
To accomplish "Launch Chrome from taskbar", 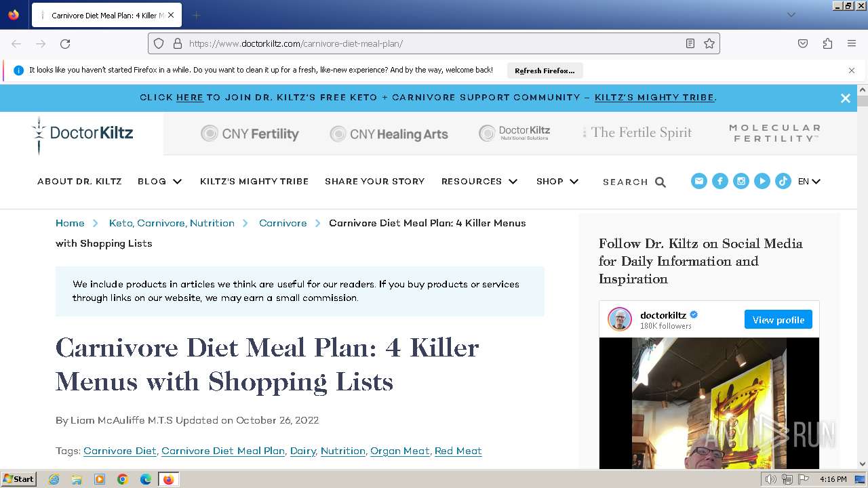I will point(123,479).
